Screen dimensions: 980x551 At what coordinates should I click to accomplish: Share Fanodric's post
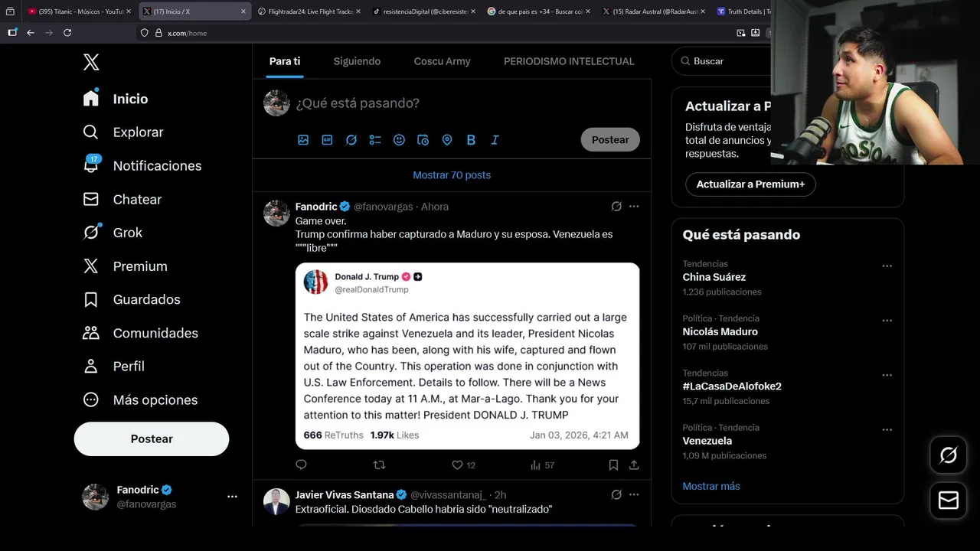coord(634,465)
